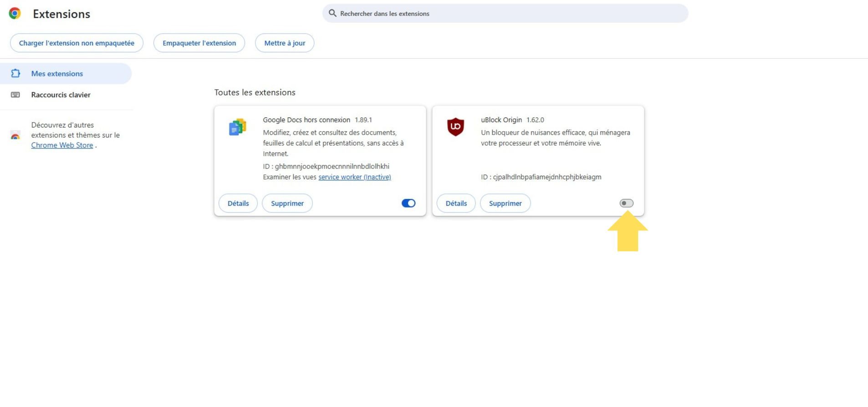Image resolution: width=868 pixels, height=407 pixels.
Task: Click the Google Docs hors connexion name text
Action: coord(306,120)
